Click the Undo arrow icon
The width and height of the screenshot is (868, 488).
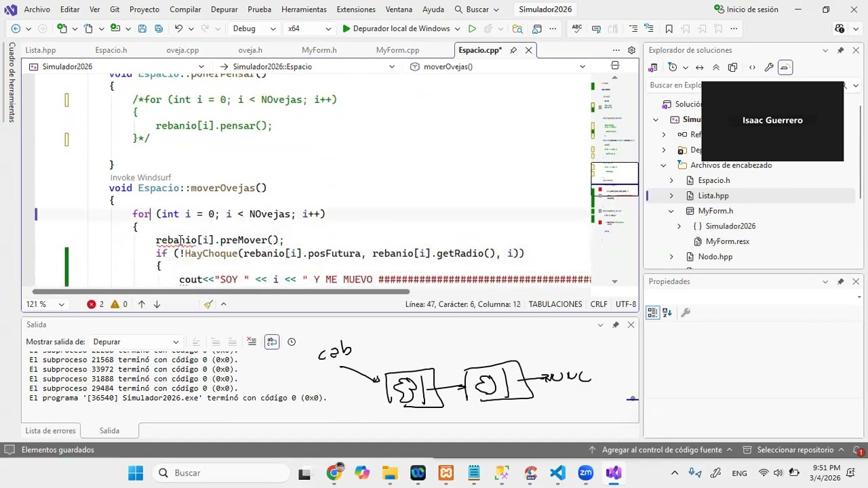178,28
